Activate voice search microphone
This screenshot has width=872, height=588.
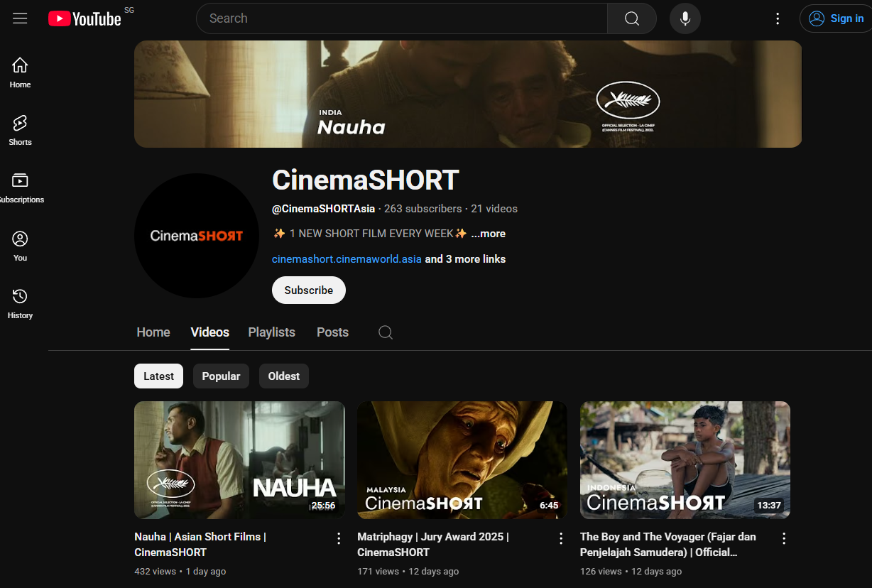pyautogui.click(x=685, y=18)
